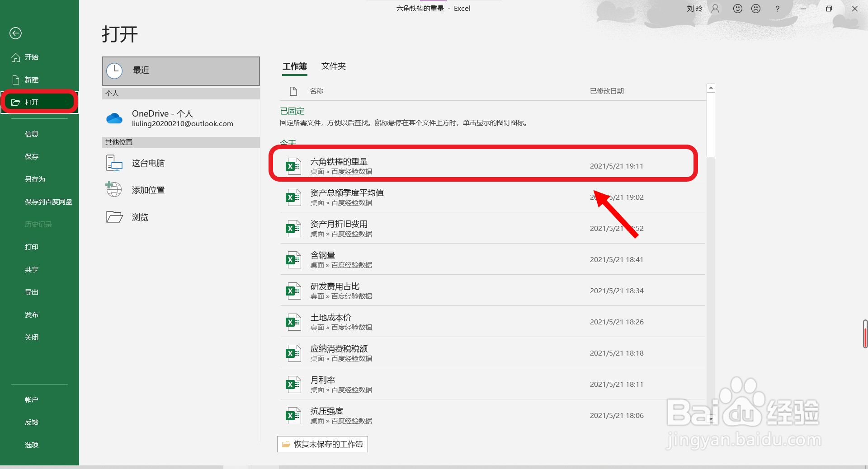Click the Excel icon of 月利率
This screenshot has height=469, width=868.
point(293,385)
